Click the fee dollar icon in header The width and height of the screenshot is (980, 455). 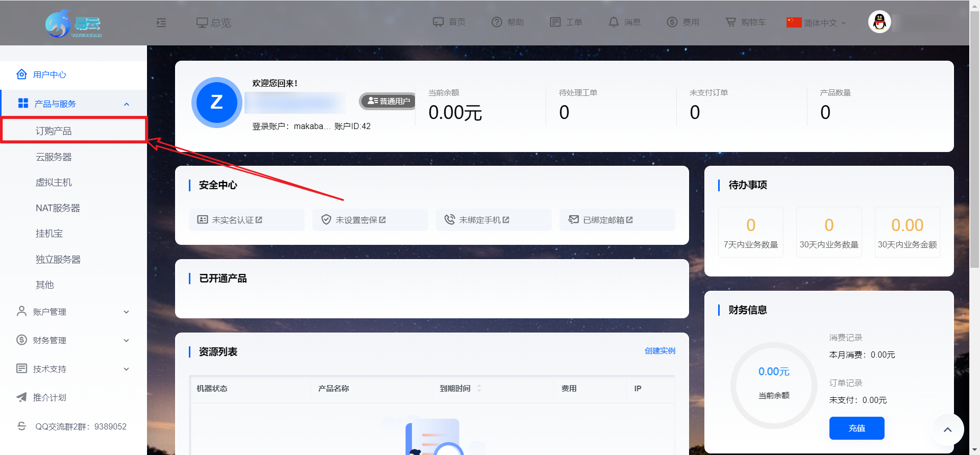click(672, 22)
